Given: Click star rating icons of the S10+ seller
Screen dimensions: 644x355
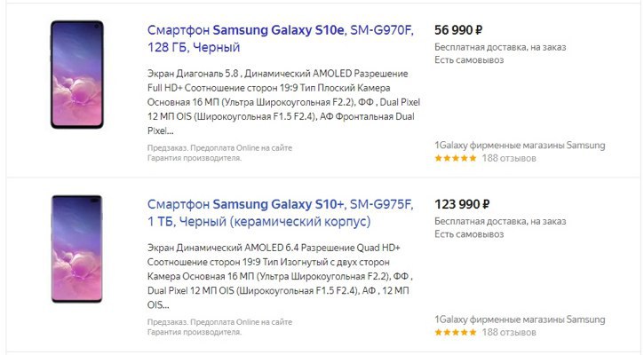Looking at the screenshot, I should [456, 332].
